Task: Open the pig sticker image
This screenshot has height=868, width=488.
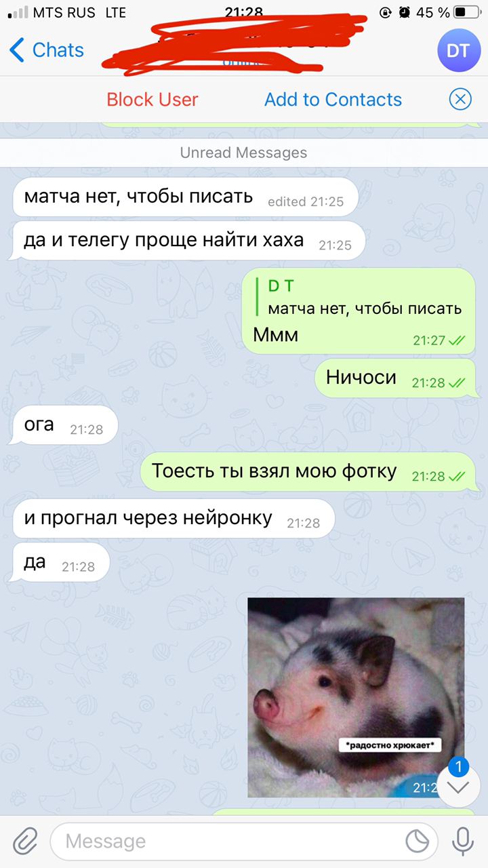Action: 356,697
